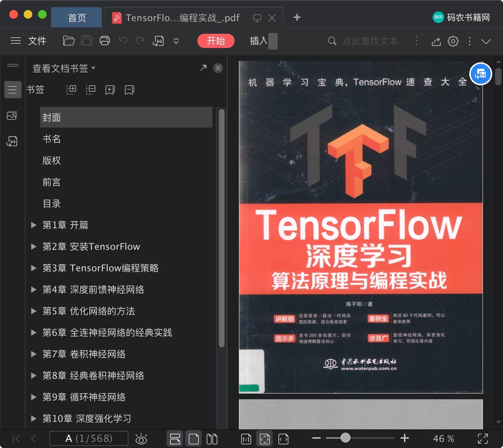Viewport: 503px width, 448px height.
Task: Expand the 第6章 全连神经网络的经典实践 bookmark
Action: point(34,333)
